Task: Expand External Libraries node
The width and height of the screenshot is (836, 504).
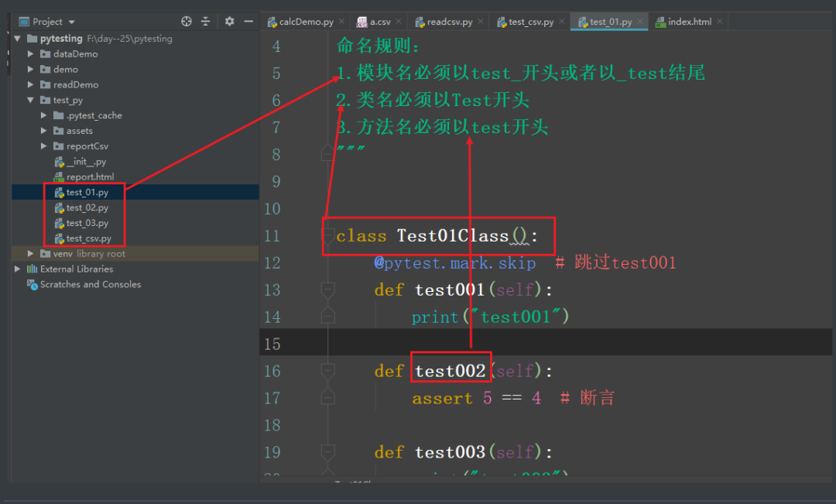Action: coord(18,269)
